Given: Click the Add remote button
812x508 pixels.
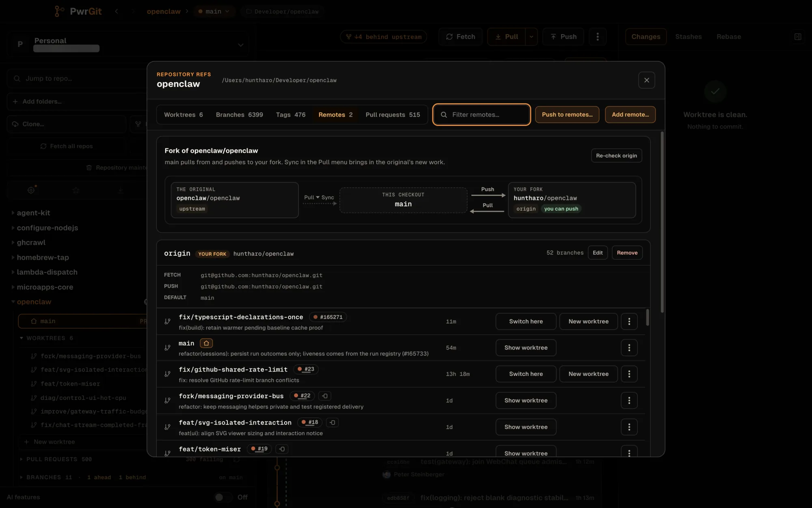Looking at the screenshot, I should [630, 115].
